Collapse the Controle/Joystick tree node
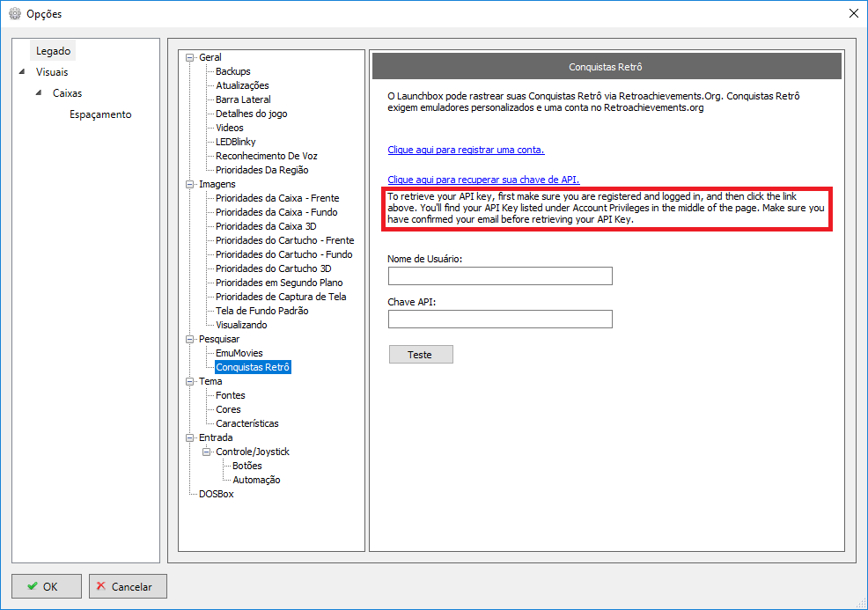 [207, 452]
